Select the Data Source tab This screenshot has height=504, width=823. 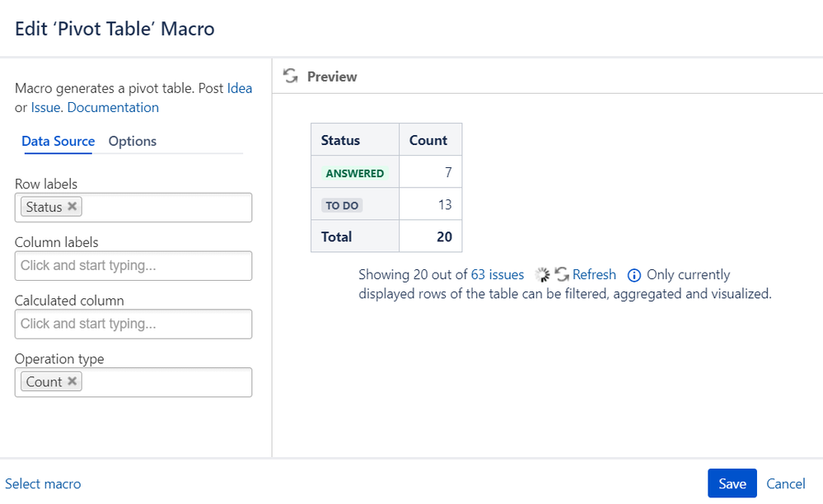[58, 141]
